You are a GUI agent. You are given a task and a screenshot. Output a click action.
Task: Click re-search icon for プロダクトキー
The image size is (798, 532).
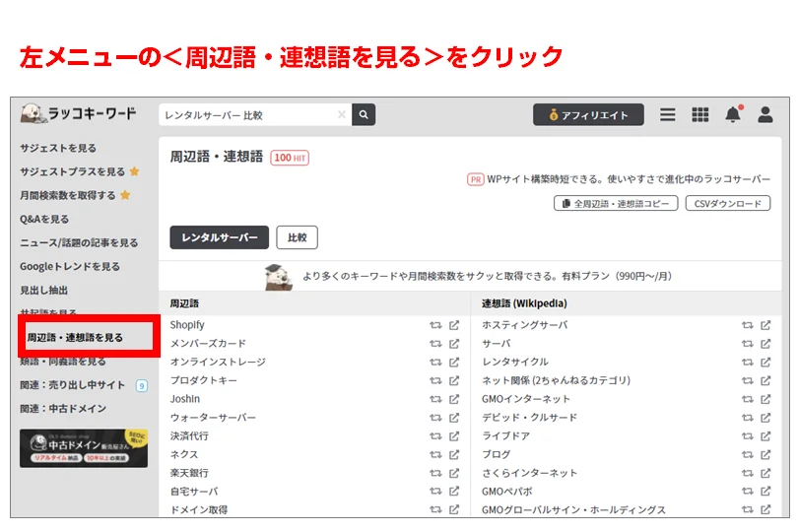pyautogui.click(x=435, y=381)
